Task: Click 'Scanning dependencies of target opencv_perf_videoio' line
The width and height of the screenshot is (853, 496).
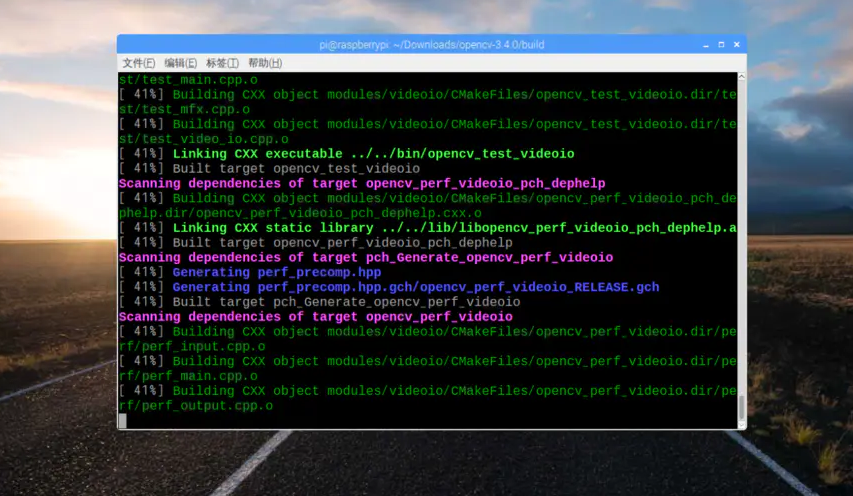Action: tap(316, 317)
